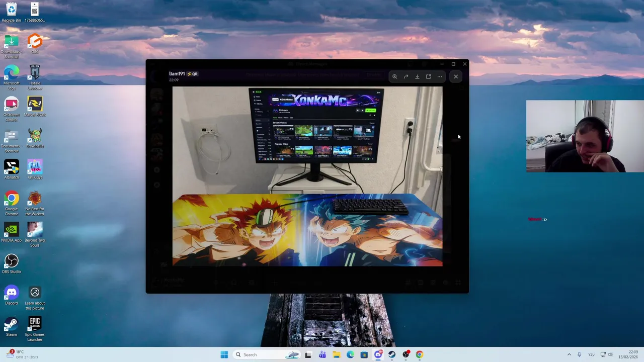The height and width of the screenshot is (362, 644).
Task: Switch the Hebrew input language indicator
Action: [592, 354]
